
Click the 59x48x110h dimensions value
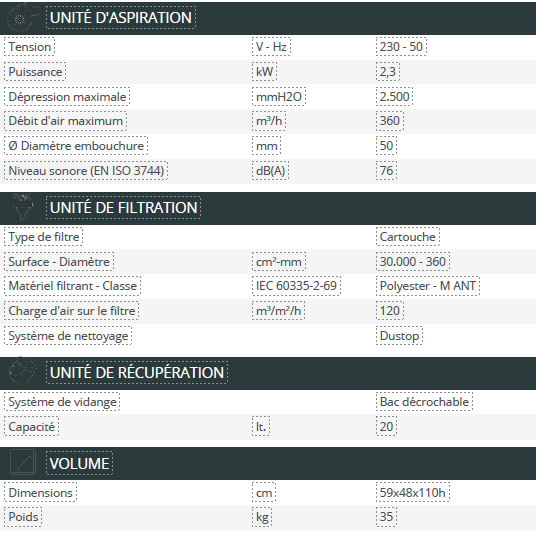(x=413, y=492)
